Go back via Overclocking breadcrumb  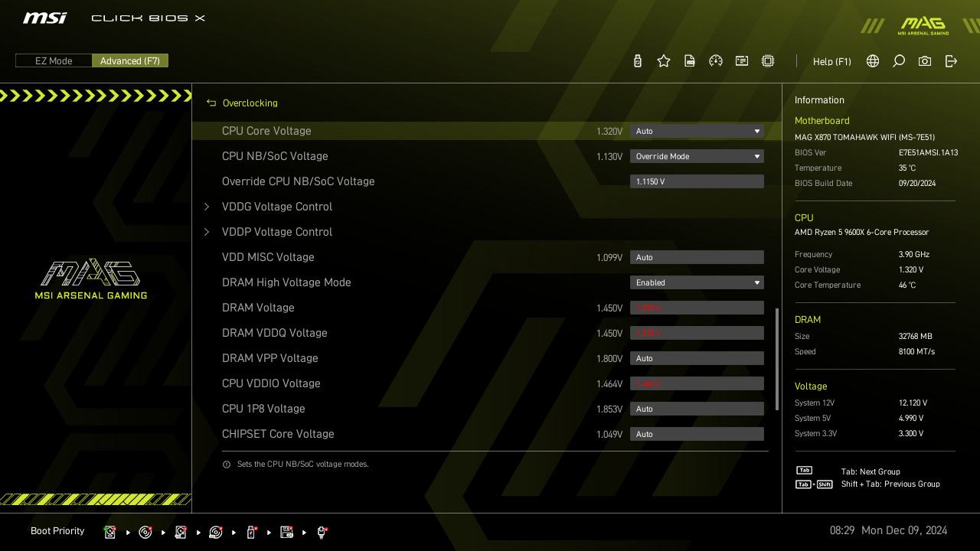[x=250, y=103]
